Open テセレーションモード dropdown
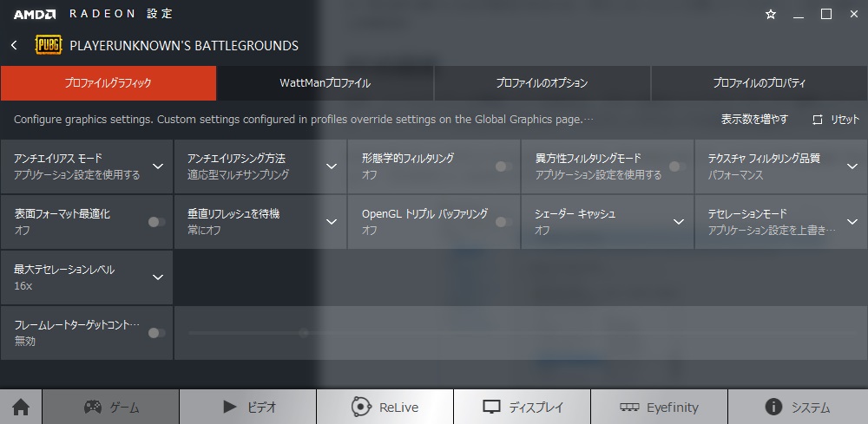The image size is (868, 424). click(x=852, y=222)
